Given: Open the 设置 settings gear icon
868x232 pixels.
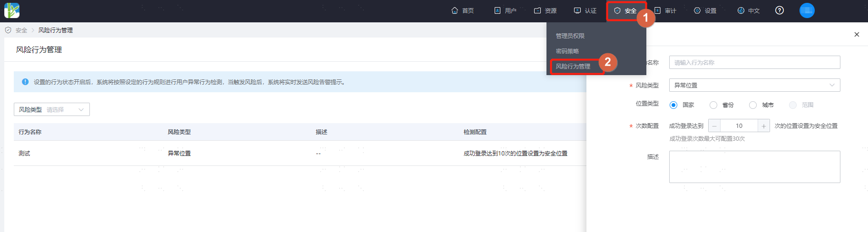Looking at the screenshot, I should coord(697,10).
